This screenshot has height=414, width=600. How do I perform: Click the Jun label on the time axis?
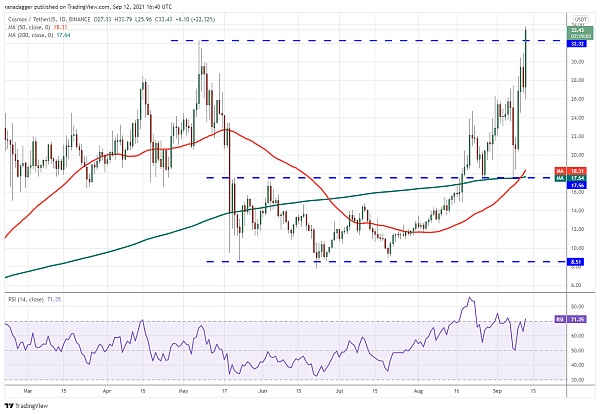coord(262,391)
